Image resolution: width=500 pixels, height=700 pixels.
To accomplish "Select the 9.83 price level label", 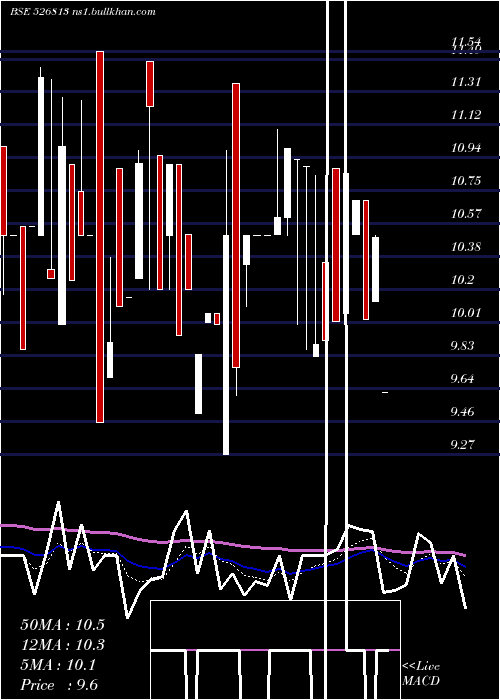I will click(463, 346).
